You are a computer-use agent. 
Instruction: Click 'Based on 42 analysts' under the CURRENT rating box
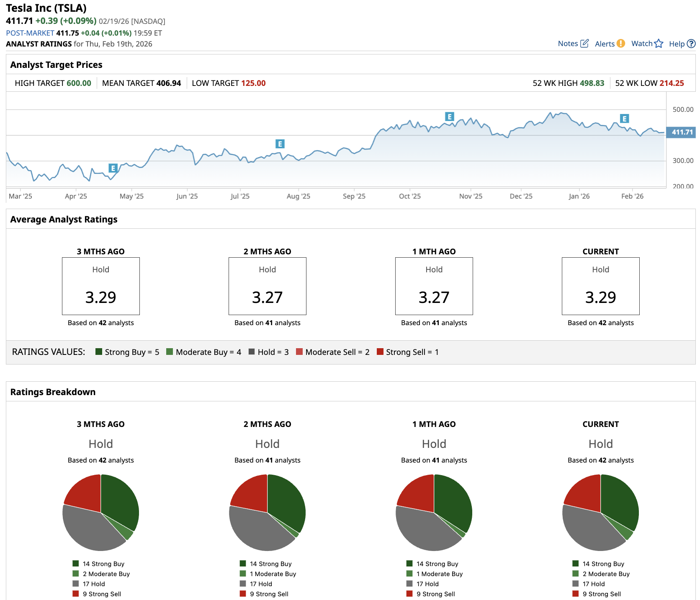[601, 323]
